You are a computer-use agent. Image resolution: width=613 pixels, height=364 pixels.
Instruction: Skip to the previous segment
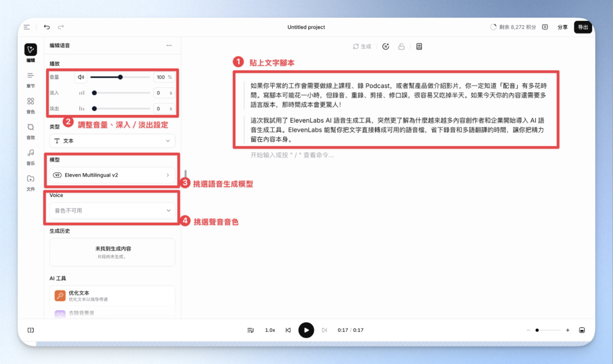pyautogui.click(x=288, y=330)
